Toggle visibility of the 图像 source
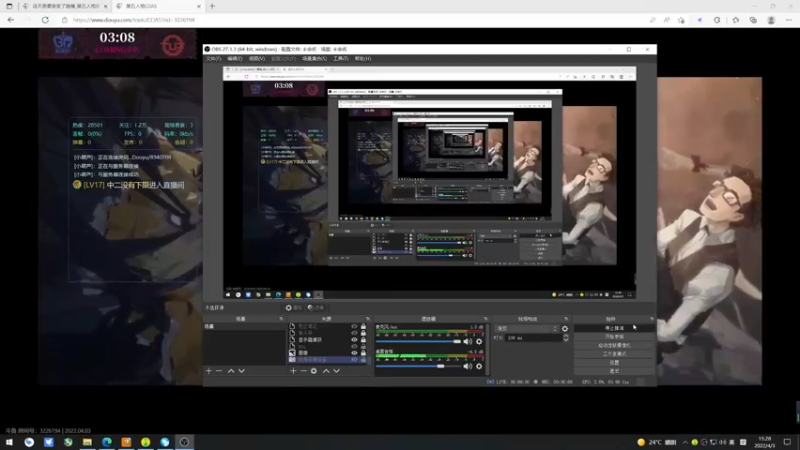This screenshot has width=800, height=450. click(x=354, y=353)
